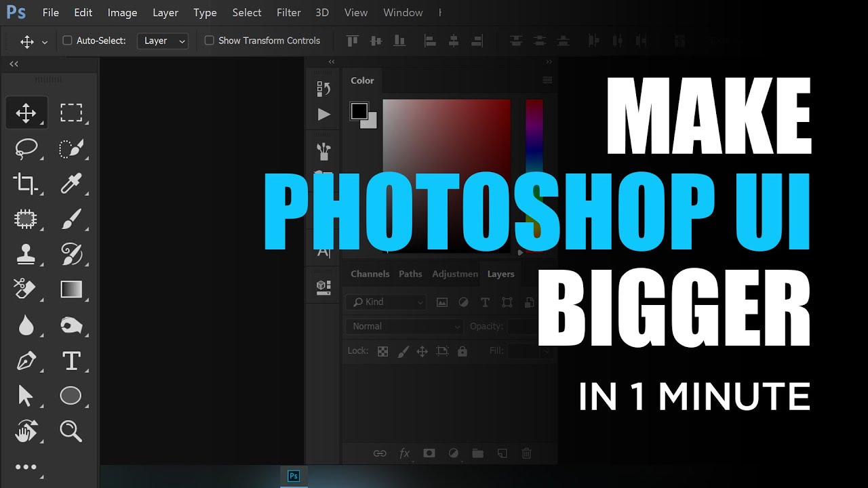Select the Horizontal Type tool

[71, 361]
